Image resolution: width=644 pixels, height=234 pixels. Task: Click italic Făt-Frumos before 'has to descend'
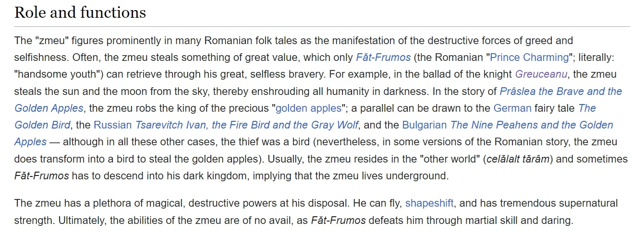tap(42, 176)
